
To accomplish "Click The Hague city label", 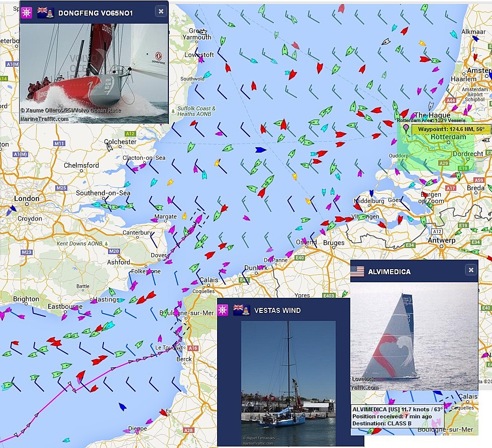I will point(432,115).
